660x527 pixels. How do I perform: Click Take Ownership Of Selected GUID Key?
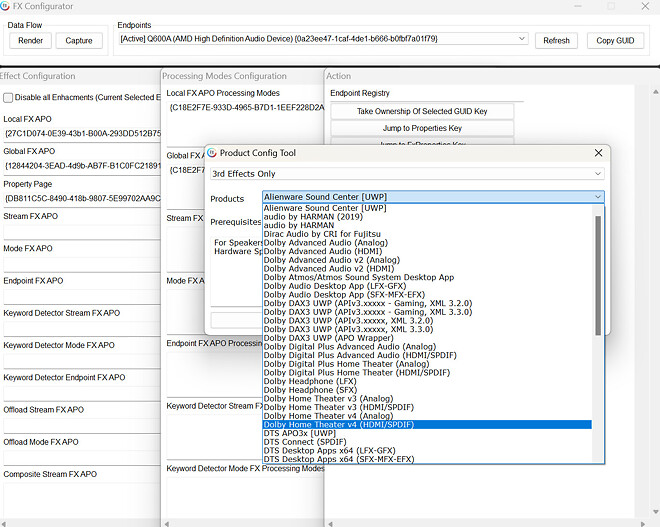pos(421,111)
